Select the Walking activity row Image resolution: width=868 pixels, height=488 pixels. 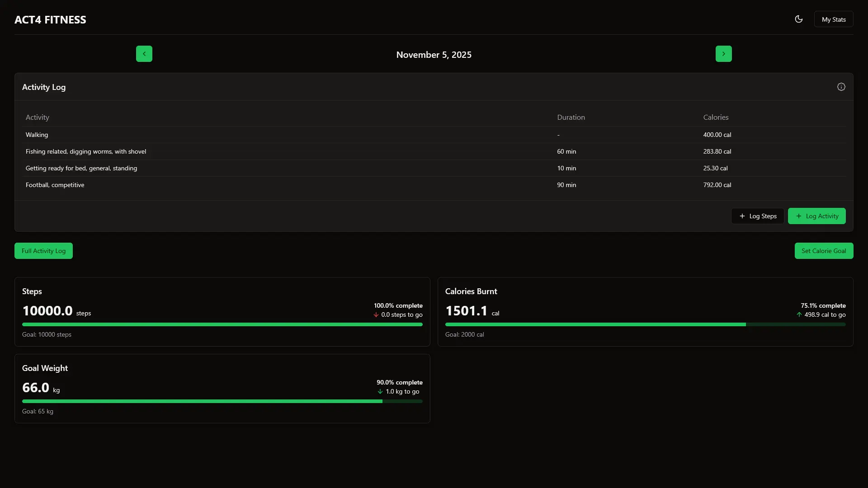pos(37,135)
